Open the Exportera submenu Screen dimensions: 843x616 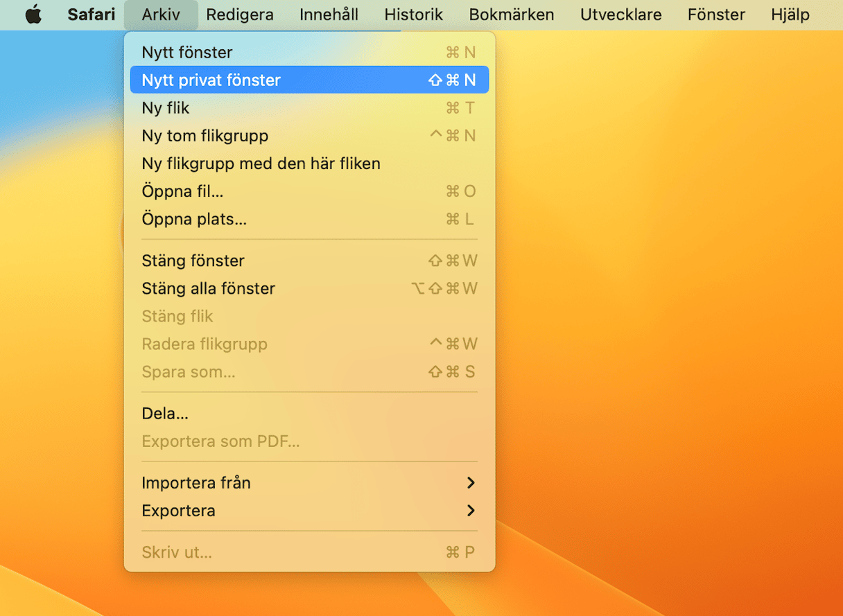point(309,511)
